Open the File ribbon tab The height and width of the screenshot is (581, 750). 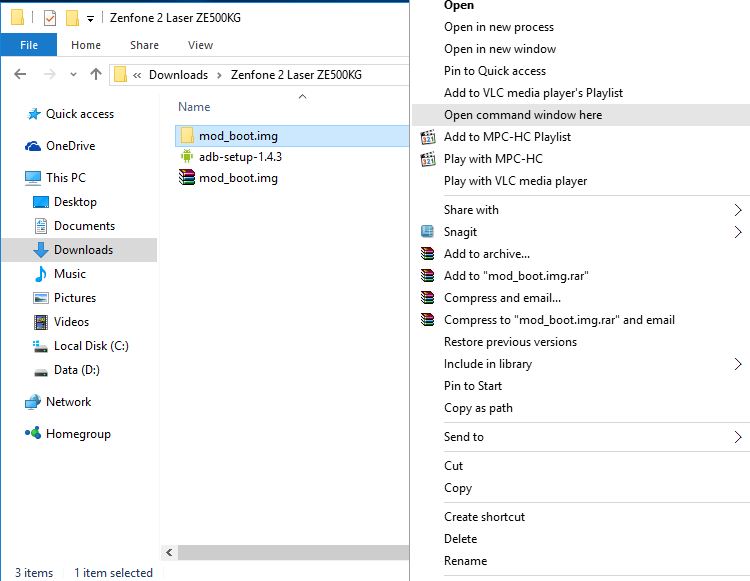(x=29, y=45)
